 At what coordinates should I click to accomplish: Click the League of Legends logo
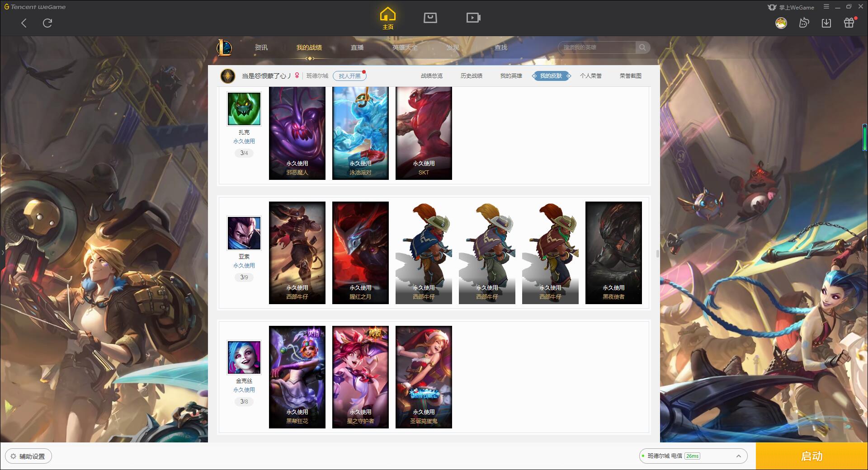click(224, 47)
